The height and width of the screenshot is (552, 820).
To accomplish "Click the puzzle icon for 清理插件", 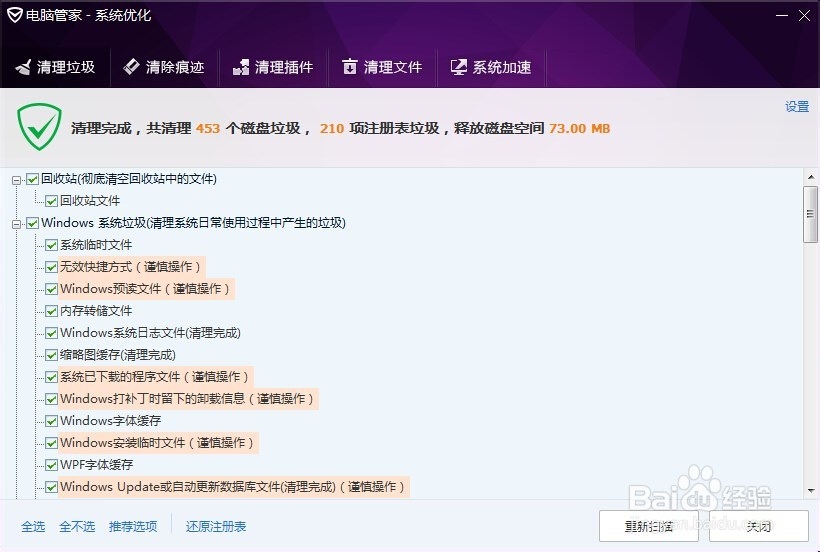I will pos(241,67).
